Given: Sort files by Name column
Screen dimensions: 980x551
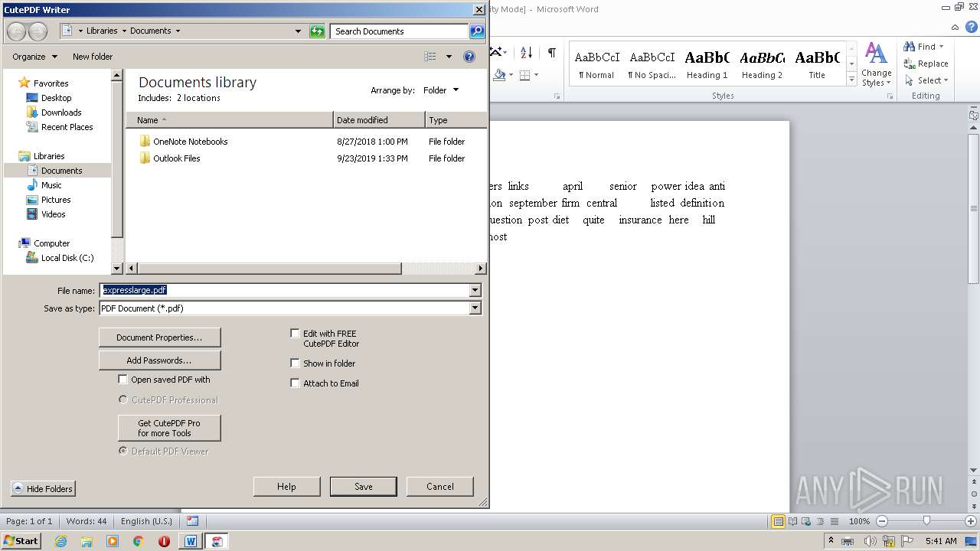Looking at the screenshot, I should tap(230, 120).
